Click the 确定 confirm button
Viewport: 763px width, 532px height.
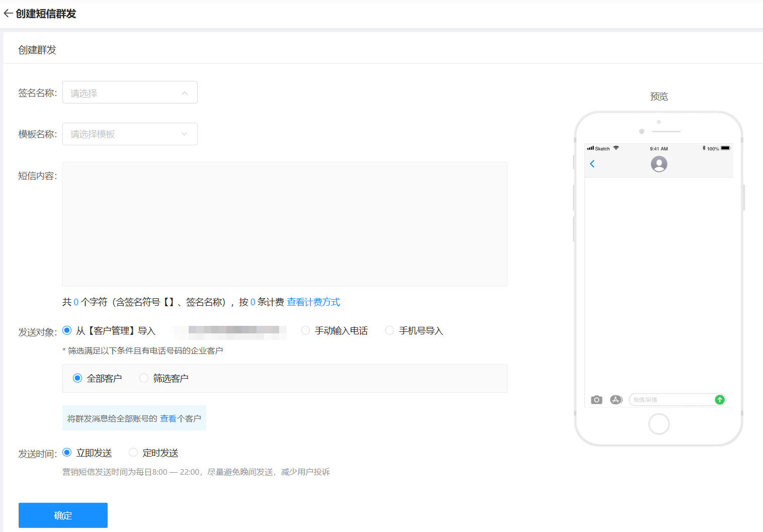tap(63, 515)
